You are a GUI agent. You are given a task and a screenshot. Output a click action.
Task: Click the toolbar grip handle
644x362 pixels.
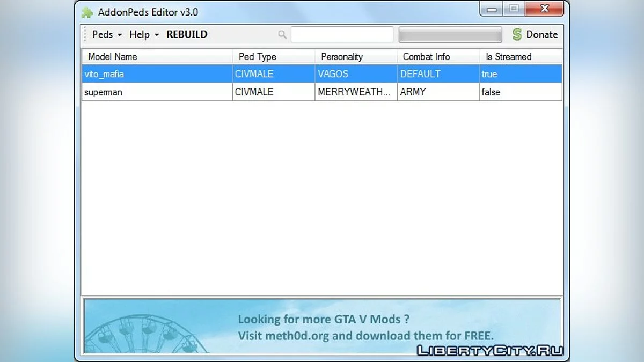point(84,35)
